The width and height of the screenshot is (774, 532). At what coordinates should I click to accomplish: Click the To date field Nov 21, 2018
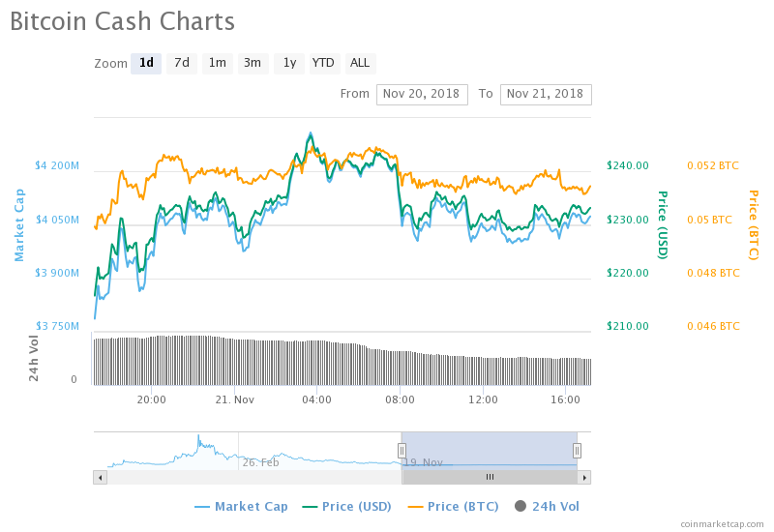546,94
